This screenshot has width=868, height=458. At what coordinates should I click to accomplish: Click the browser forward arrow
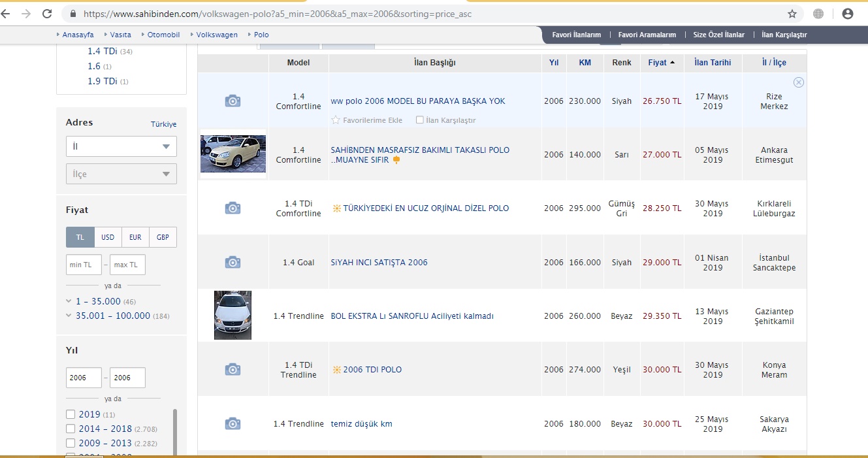25,14
